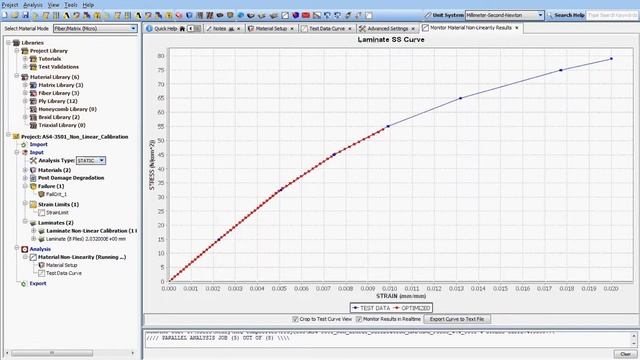
Task: Click the green Import node icon
Action: point(24,144)
